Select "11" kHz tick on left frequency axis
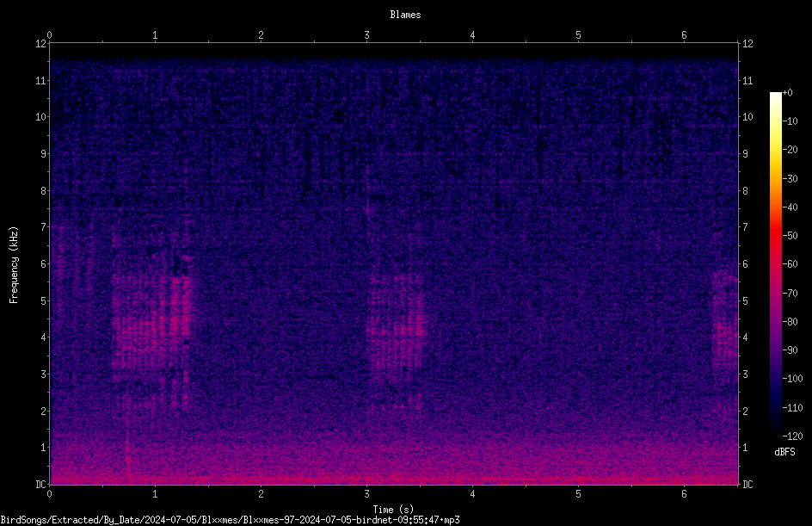Image resolution: width=812 pixels, height=526 pixels. pos(40,80)
